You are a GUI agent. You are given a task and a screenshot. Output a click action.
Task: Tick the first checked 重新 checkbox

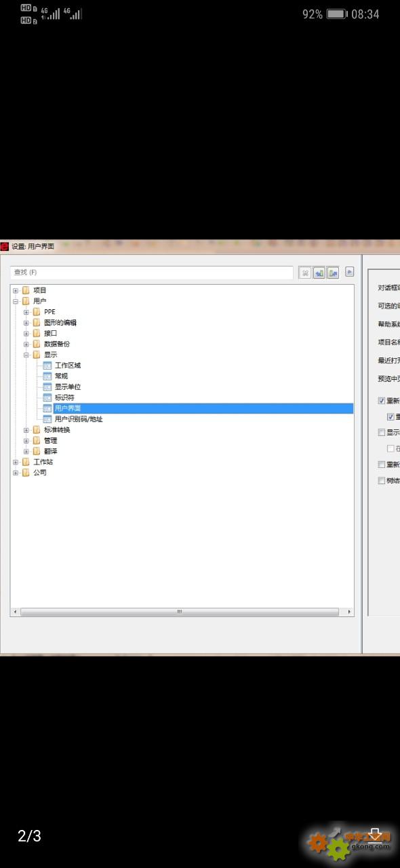(x=382, y=401)
